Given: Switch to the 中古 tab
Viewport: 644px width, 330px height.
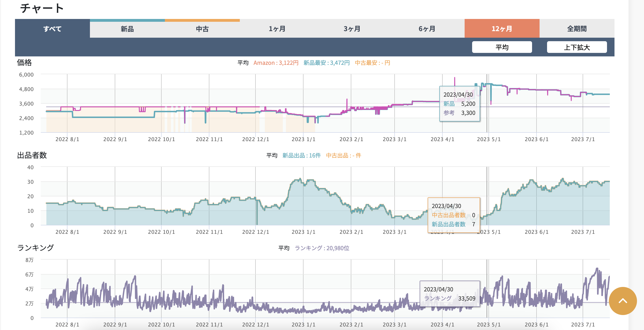Looking at the screenshot, I should [x=202, y=29].
